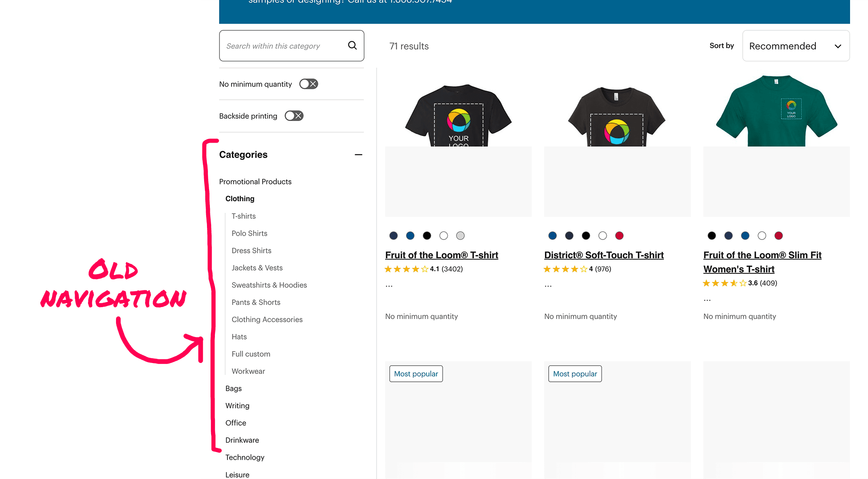The width and height of the screenshot is (868, 479).
Task: Click the search magnifier icon
Action: click(352, 45)
